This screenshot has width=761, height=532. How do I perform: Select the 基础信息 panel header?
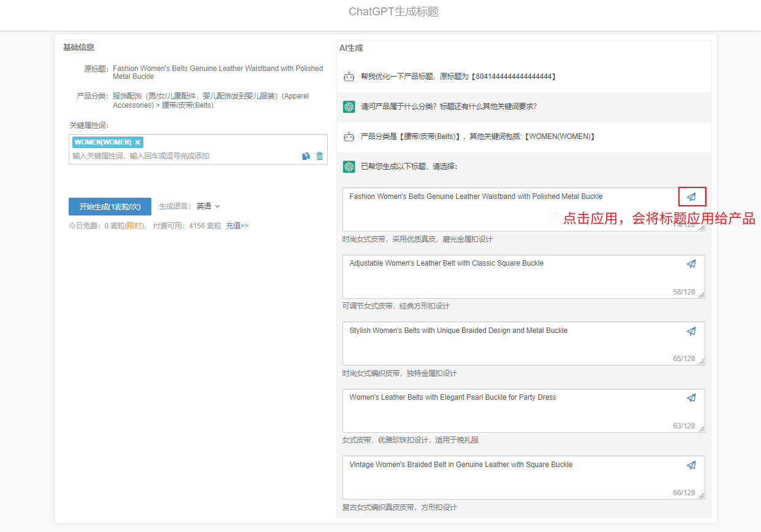tap(72, 47)
